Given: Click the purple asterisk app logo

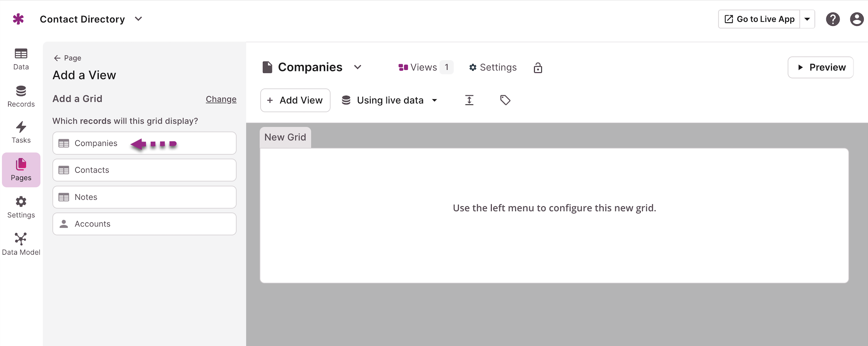Looking at the screenshot, I should (x=18, y=19).
